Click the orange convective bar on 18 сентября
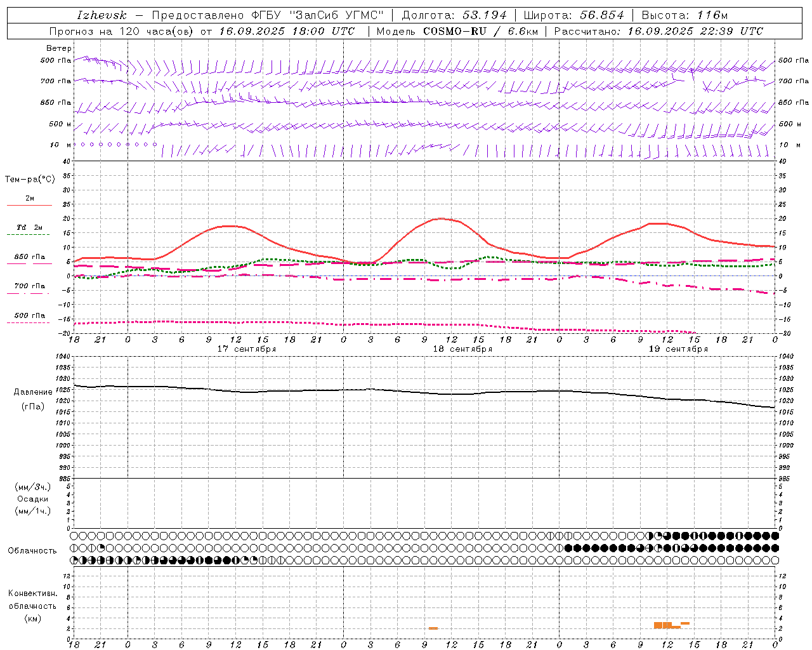Image resolution: width=812 pixels, height=650 pixels. click(x=433, y=628)
